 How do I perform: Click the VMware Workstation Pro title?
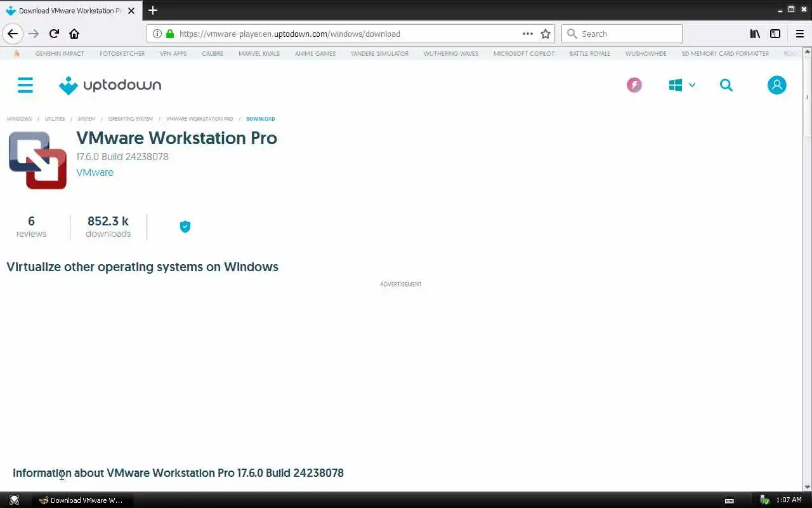pyautogui.click(x=176, y=138)
